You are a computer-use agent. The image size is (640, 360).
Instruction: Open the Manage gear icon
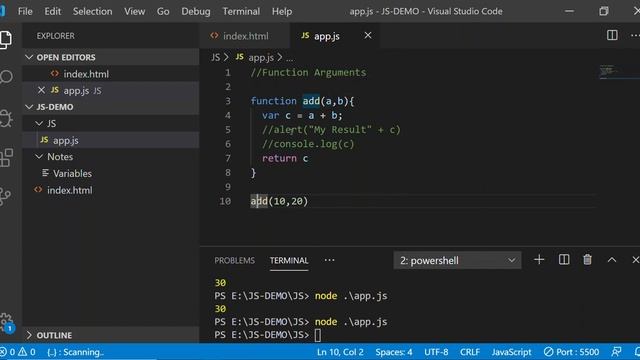[6, 322]
